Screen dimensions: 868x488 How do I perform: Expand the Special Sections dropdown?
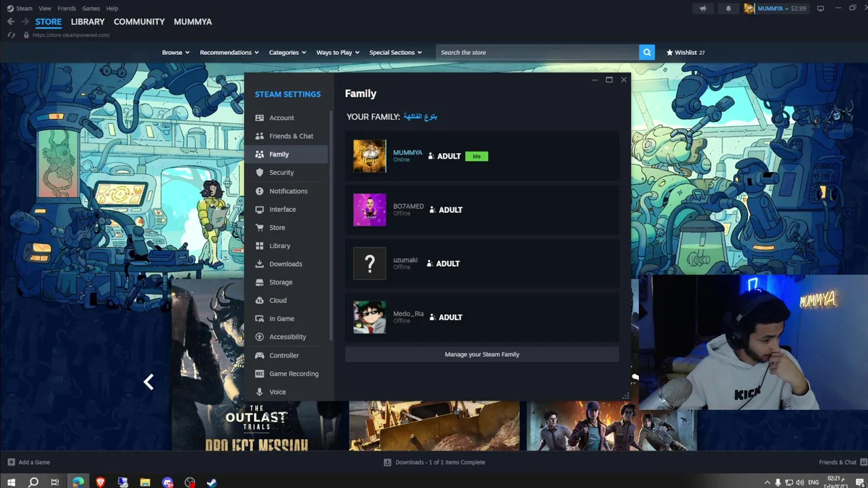coord(395,52)
